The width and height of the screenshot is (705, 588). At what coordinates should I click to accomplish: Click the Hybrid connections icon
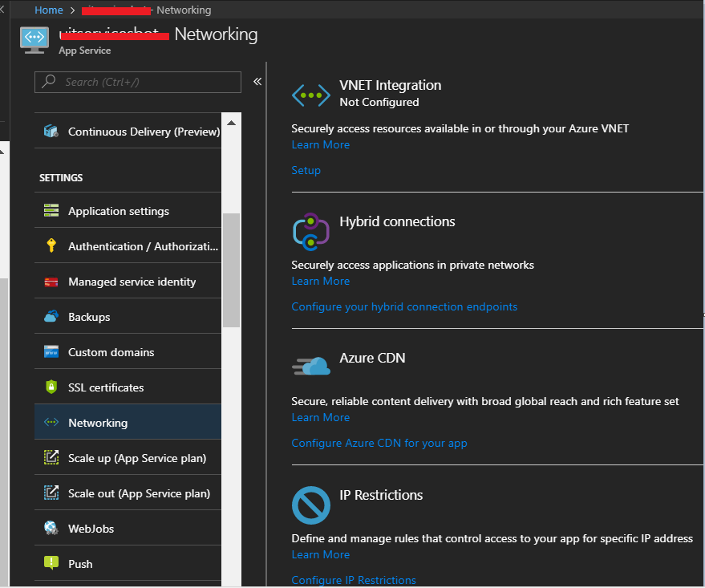(x=310, y=232)
